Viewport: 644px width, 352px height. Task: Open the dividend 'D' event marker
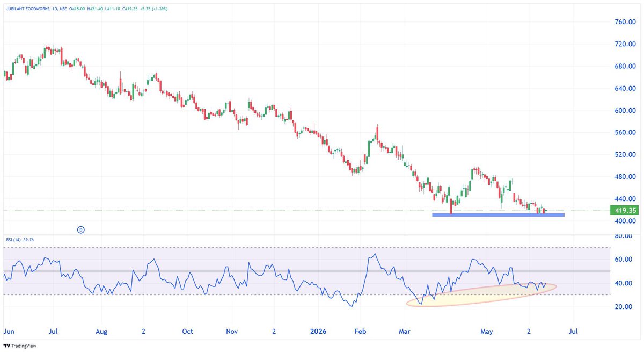point(81,229)
